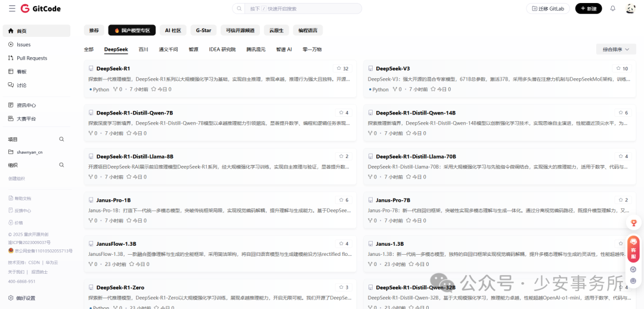
Task: Click the 迁移 GitLab button
Action: point(548,8)
